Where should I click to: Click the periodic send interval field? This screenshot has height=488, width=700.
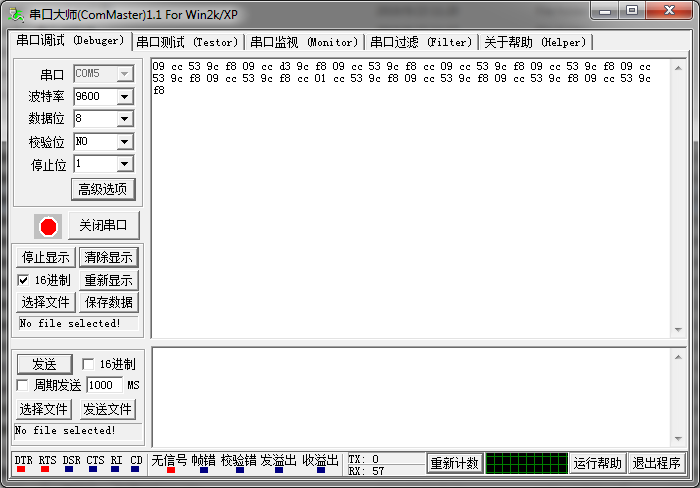coord(104,385)
